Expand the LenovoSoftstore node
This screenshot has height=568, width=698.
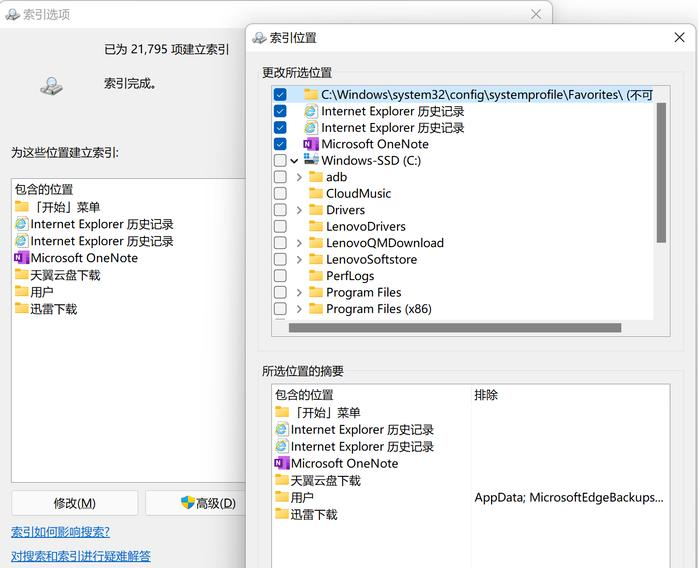299,260
